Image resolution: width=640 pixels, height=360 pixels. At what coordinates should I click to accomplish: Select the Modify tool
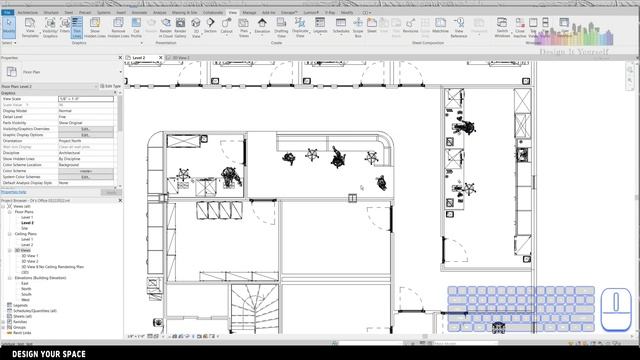point(9,27)
